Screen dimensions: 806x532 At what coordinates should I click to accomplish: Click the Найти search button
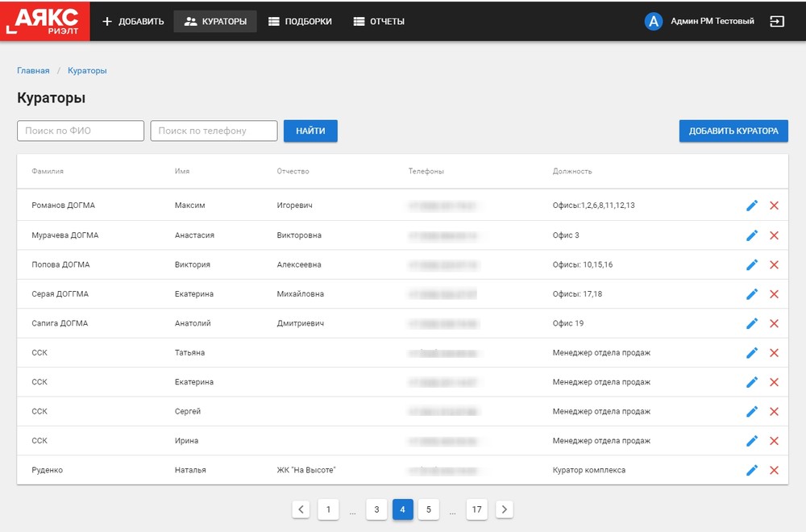point(310,131)
